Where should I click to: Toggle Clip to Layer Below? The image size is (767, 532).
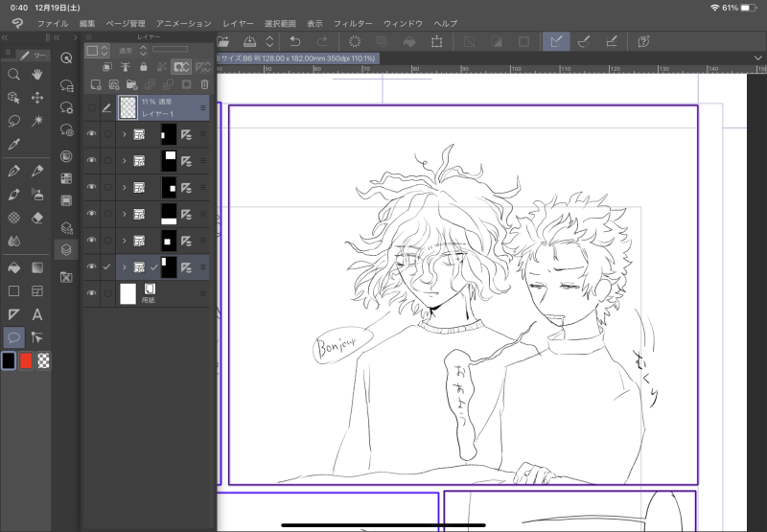107,67
